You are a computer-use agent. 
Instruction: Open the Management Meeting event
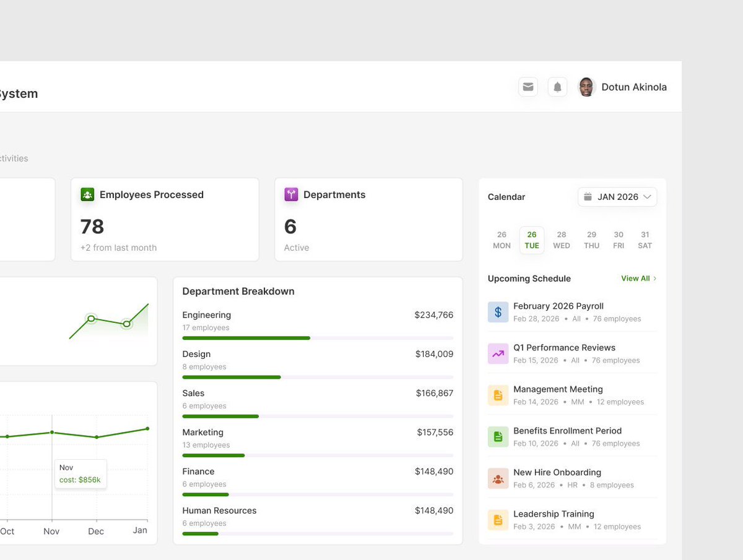[572, 395]
